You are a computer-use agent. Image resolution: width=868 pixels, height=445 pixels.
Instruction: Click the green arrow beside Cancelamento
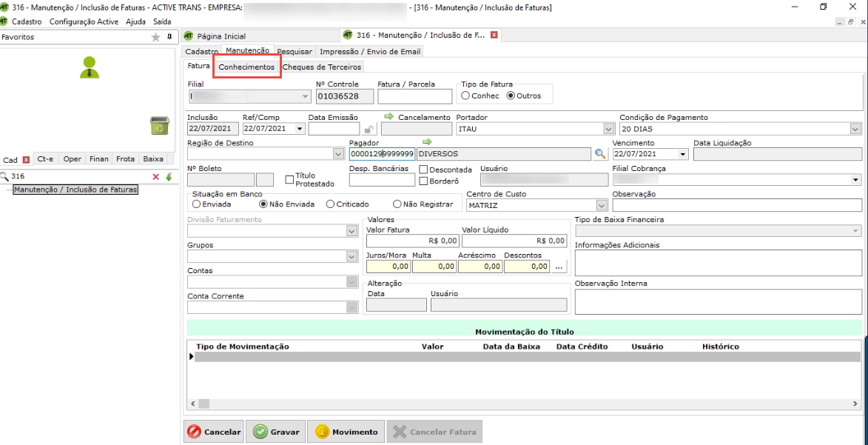[389, 117]
